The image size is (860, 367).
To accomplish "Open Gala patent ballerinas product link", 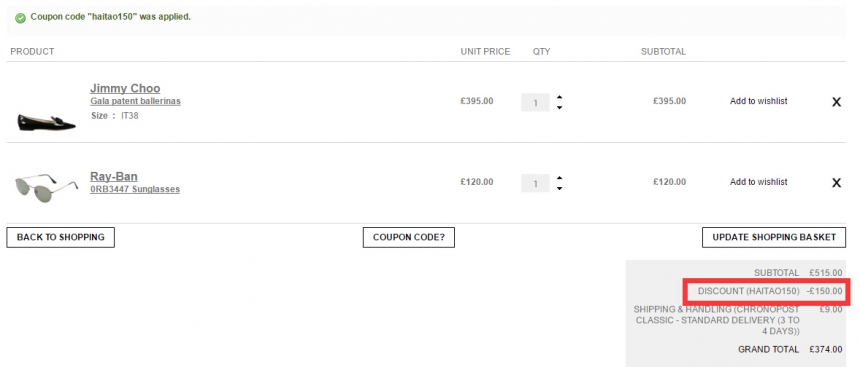I will tap(135, 101).
